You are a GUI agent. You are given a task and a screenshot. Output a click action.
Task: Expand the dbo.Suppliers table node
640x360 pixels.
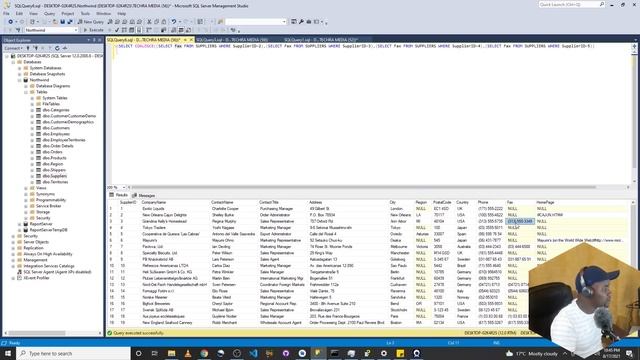point(32,176)
